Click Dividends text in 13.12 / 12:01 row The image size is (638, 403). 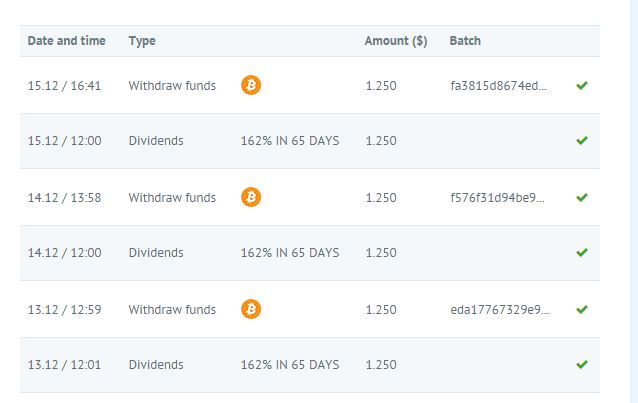[156, 365]
